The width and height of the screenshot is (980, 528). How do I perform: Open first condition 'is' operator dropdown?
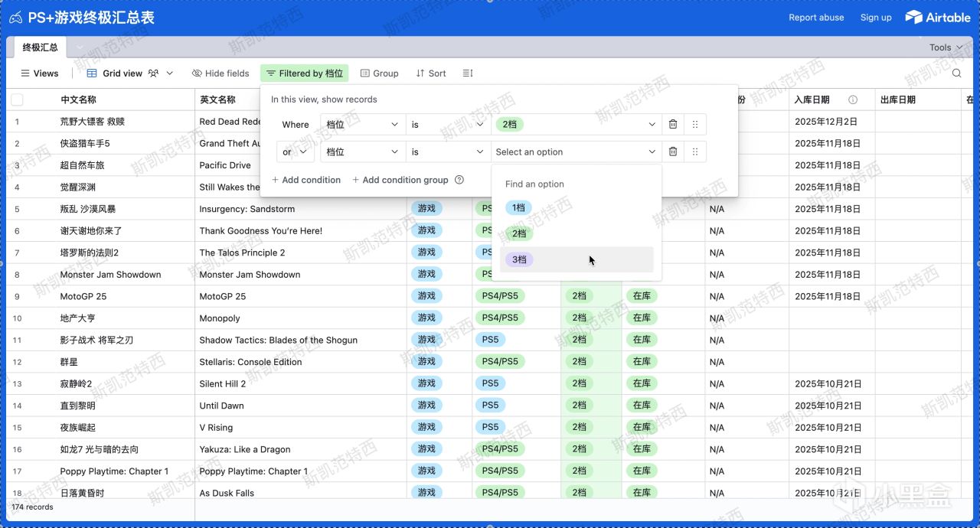pos(449,124)
